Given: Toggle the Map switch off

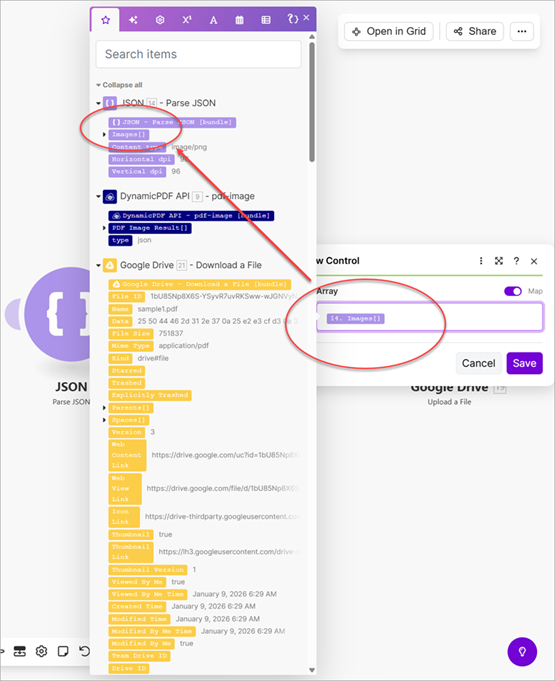Looking at the screenshot, I should click(x=512, y=291).
